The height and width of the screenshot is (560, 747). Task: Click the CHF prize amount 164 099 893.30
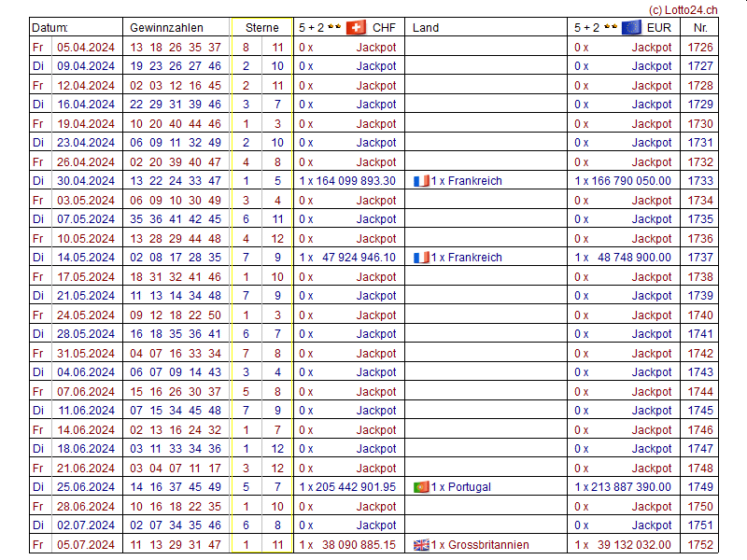point(353,181)
